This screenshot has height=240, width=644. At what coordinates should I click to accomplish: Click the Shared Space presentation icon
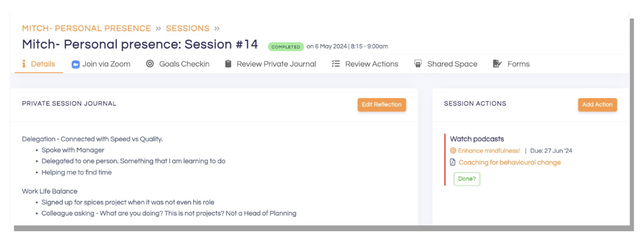[x=418, y=64]
